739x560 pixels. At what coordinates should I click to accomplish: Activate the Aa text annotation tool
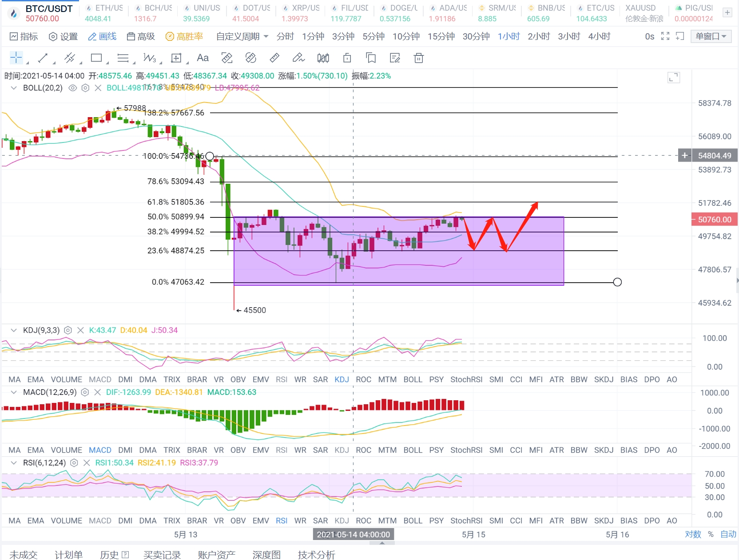pyautogui.click(x=203, y=58)
